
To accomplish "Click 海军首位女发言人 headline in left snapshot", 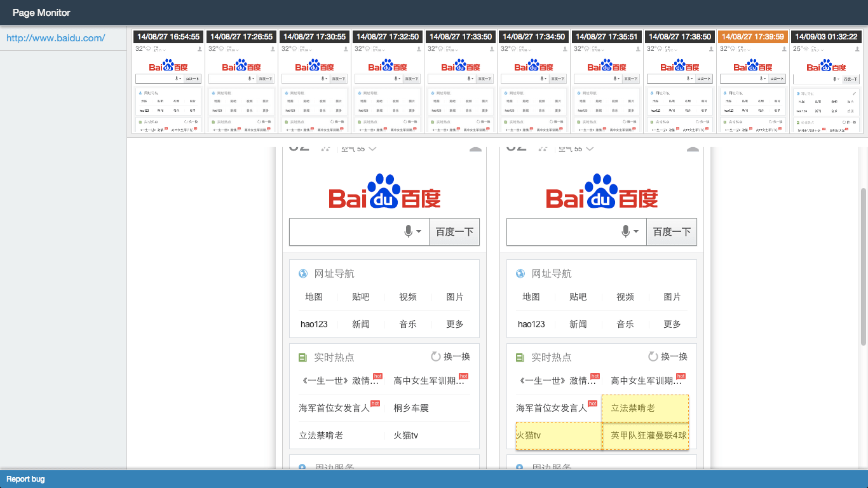I will (335, 408).
